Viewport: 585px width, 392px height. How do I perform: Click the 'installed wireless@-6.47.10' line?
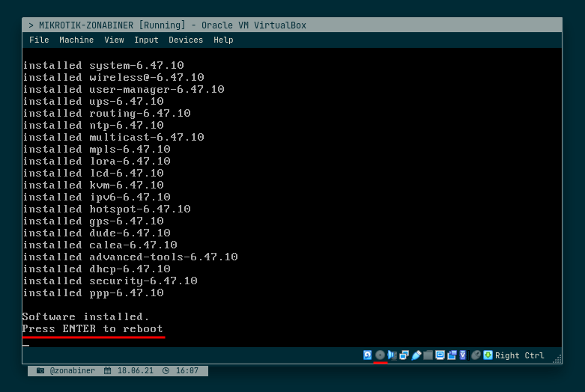(x=113, y=78)
